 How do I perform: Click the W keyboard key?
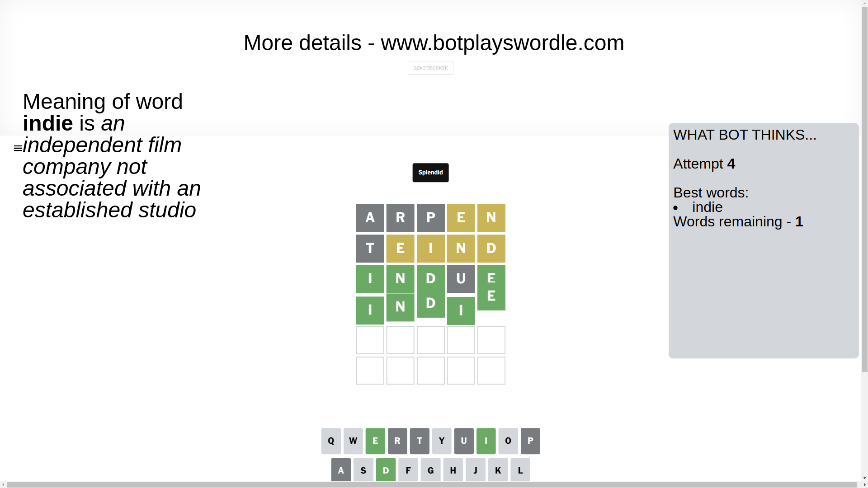353,441
